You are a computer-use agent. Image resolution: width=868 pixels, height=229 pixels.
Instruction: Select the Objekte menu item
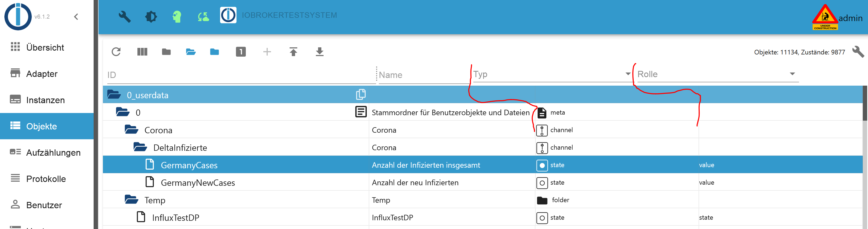point(47,126)
